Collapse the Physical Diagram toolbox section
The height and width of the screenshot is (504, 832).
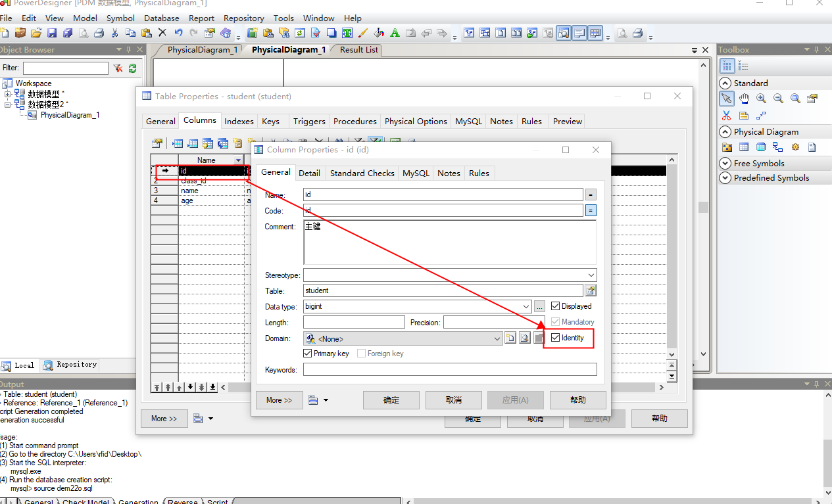click(725, 131)
